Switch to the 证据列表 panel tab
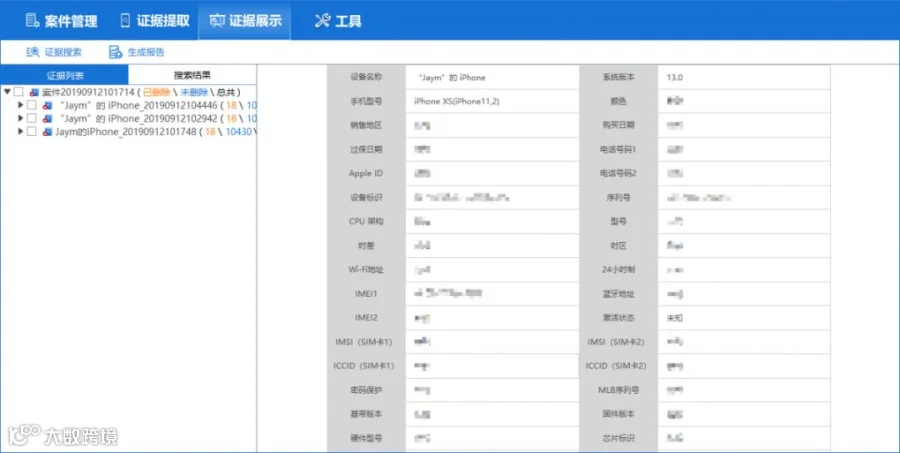The width and height of the screenshot is (900, 453). pos(65,75)
